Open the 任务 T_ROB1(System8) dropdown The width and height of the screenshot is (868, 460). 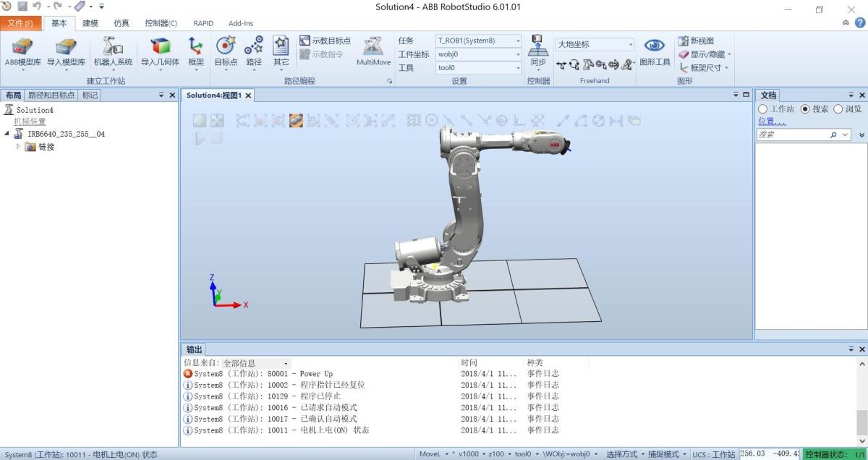tap(518, 41)
